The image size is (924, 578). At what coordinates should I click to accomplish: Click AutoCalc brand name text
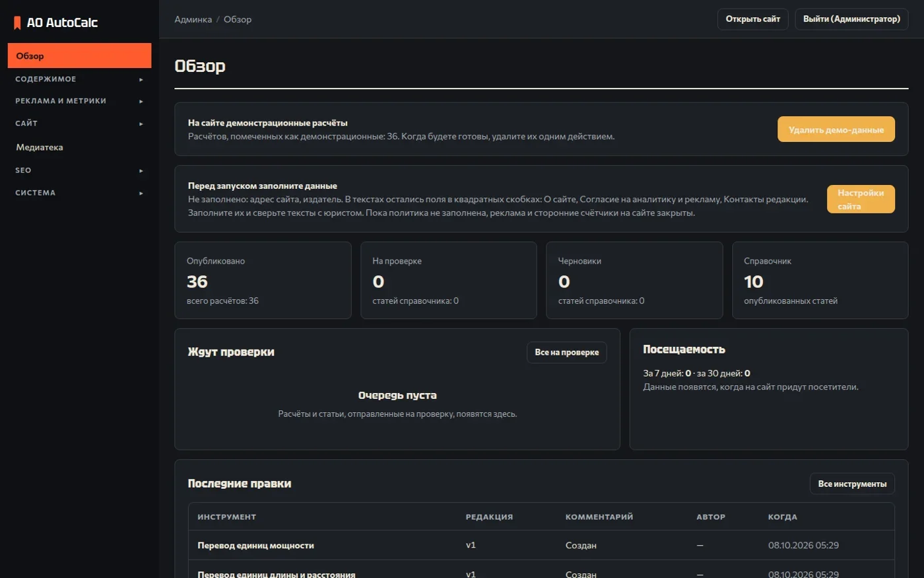[x=62, y=22]
